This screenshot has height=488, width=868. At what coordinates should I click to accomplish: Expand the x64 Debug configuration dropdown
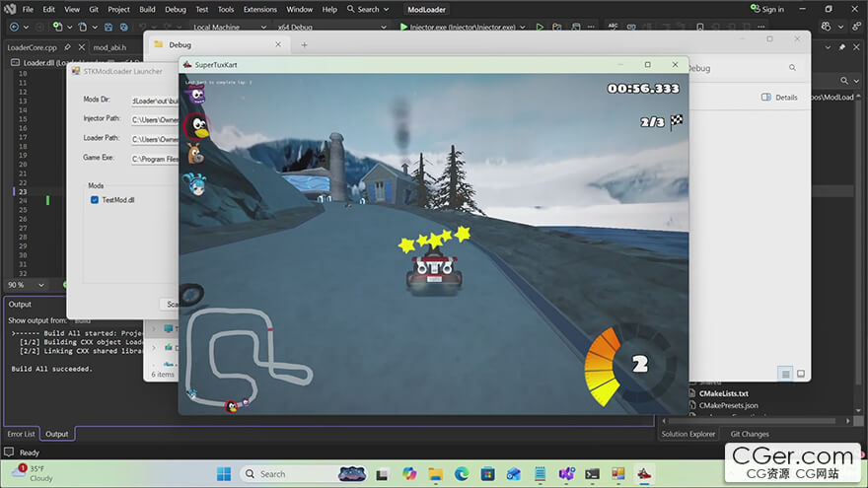[294, 27]
